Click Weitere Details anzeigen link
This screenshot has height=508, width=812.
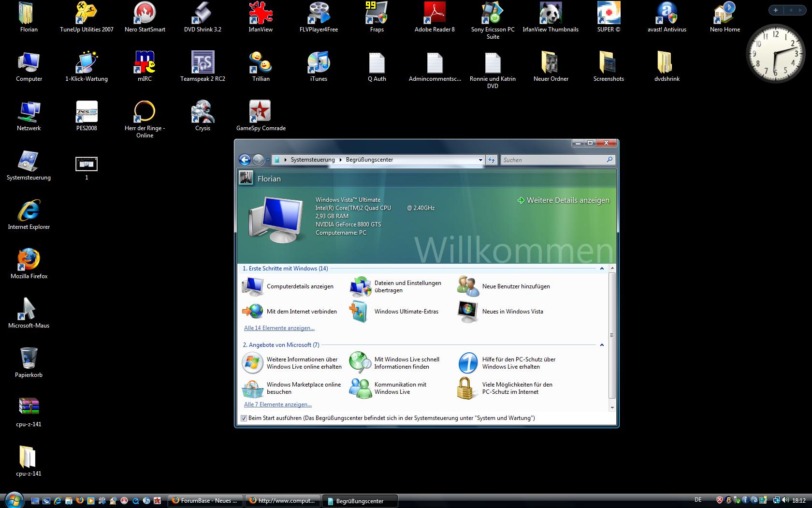(563, 200)
